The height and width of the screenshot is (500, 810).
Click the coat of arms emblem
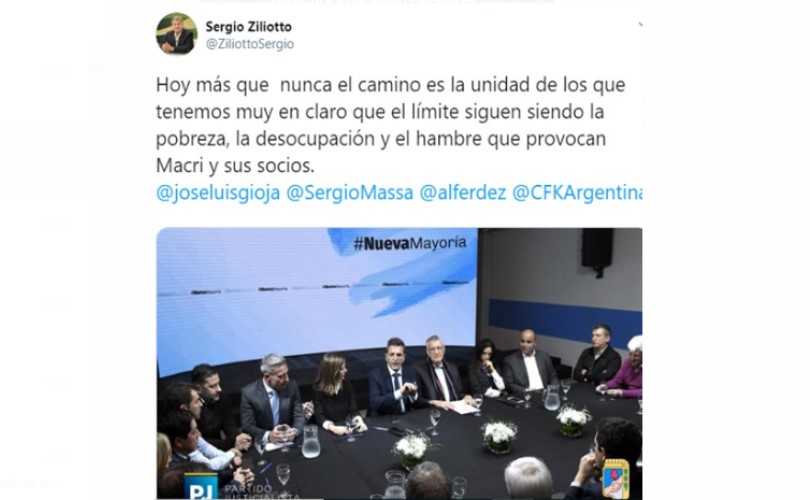[x=615, y=479]
